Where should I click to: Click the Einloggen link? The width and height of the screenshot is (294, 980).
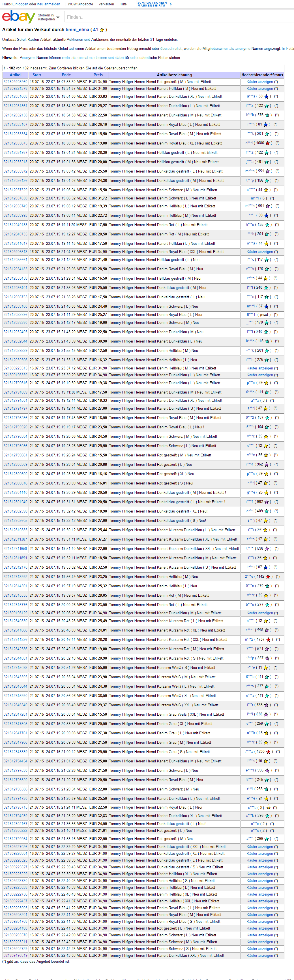click(x=20, y=4)
